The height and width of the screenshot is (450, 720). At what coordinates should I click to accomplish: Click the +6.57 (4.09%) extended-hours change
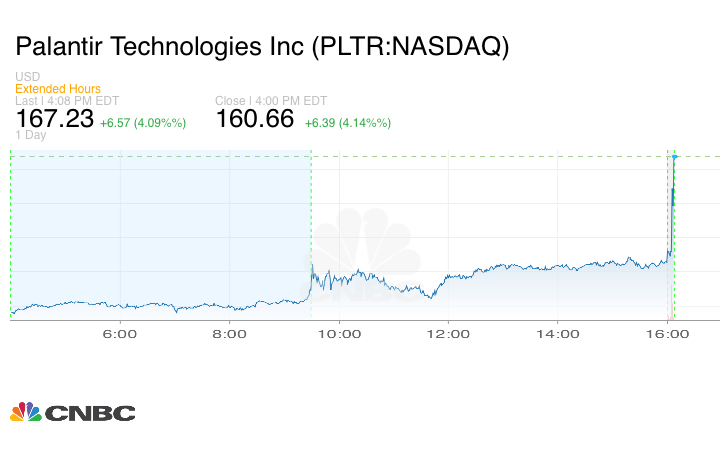[x=143, y=122]
